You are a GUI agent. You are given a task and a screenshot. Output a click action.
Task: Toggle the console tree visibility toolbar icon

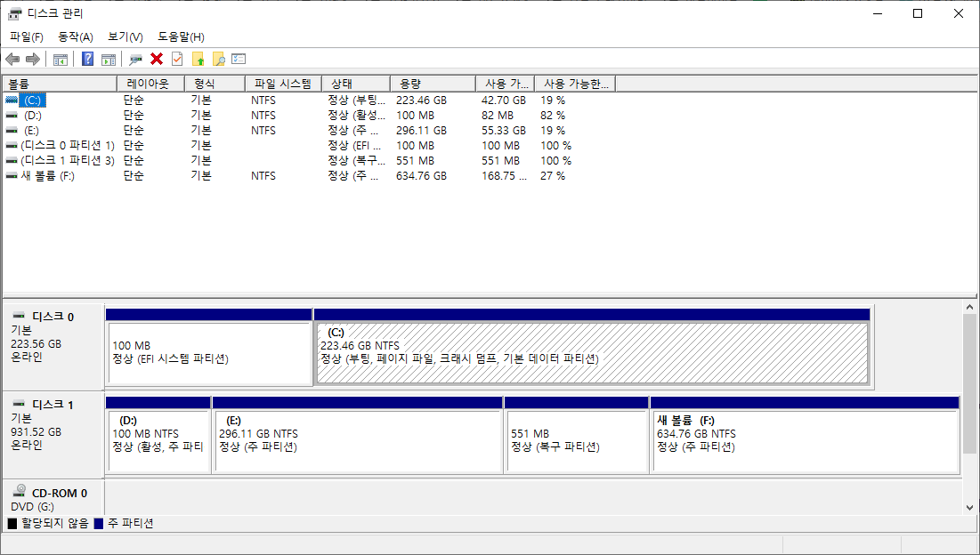point(60,59)
